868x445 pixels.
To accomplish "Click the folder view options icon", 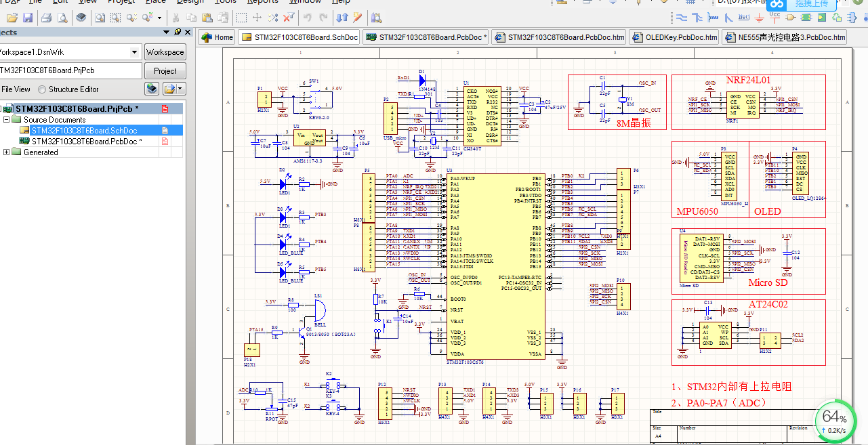I will (169, 89).
